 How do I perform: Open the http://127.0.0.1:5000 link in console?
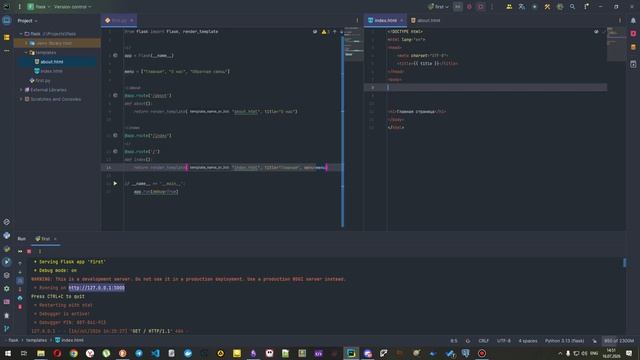pyautogui.click(x=97, y=288)
